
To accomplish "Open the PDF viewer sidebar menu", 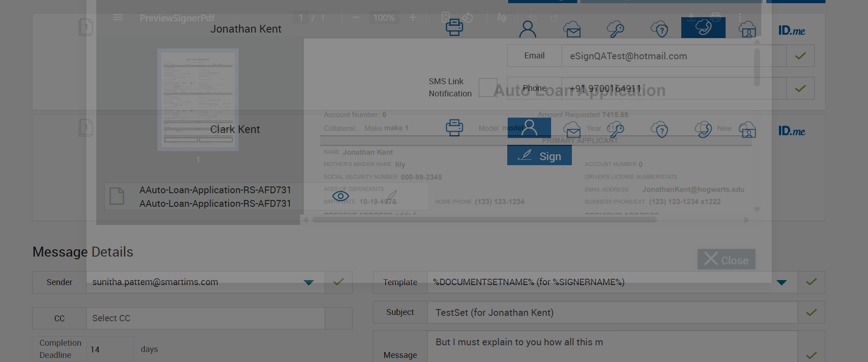I will click(x=118, y=18).
